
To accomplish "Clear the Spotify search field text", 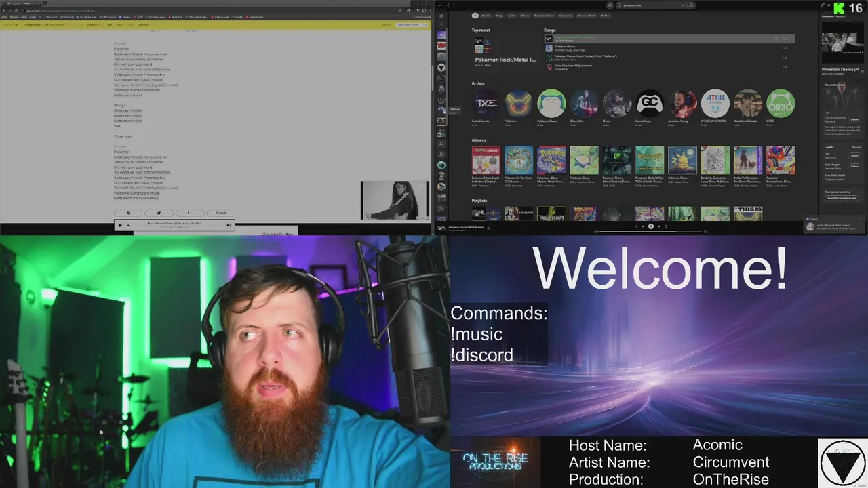I will pyautogui.click(x=683, y=5).
